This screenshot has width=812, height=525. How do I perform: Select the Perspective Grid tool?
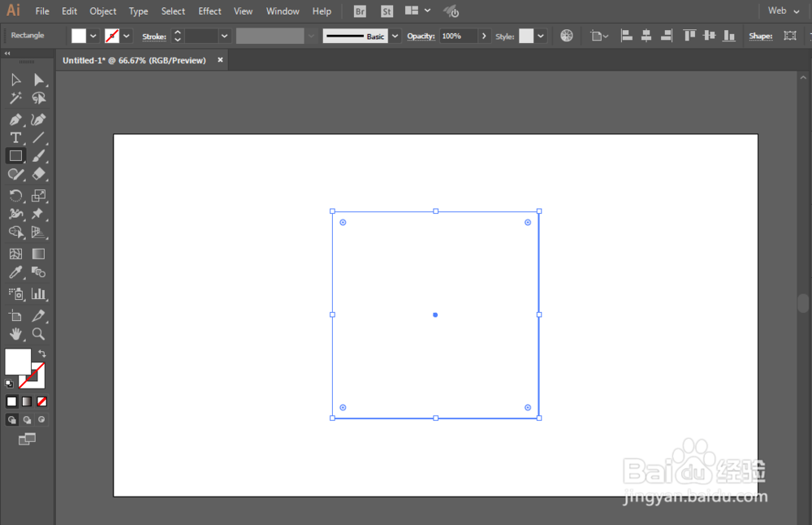pos(38,232)
